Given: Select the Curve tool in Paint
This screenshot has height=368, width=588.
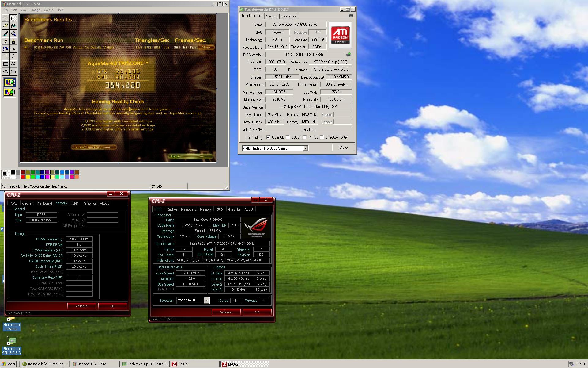Looking at the screenshot, I should tap(13, 56).
